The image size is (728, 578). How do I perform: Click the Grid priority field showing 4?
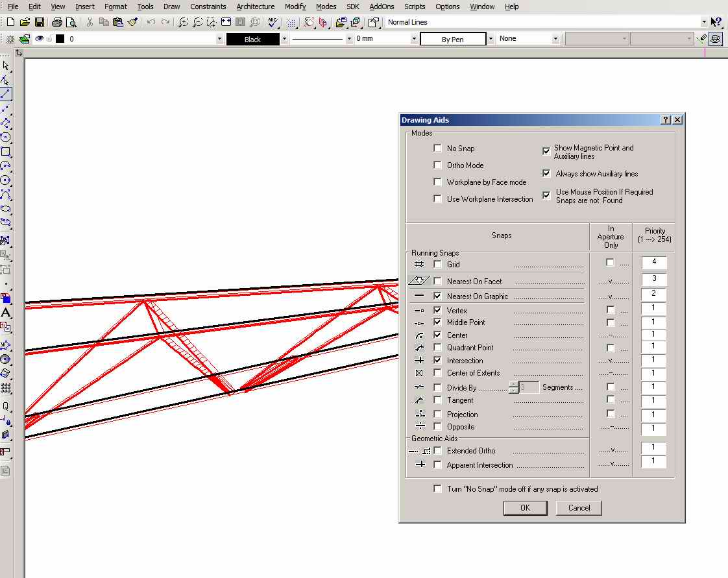click(654, 262)
